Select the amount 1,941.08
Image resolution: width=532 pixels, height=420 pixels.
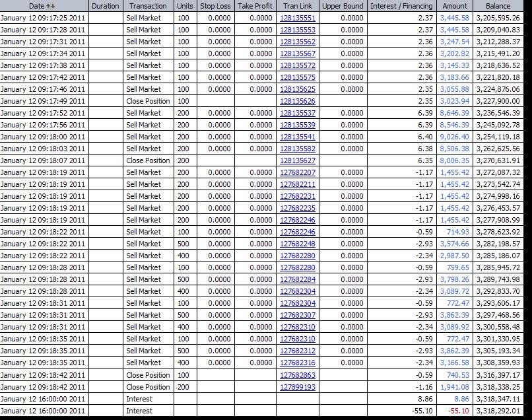(x=455, y=387)
